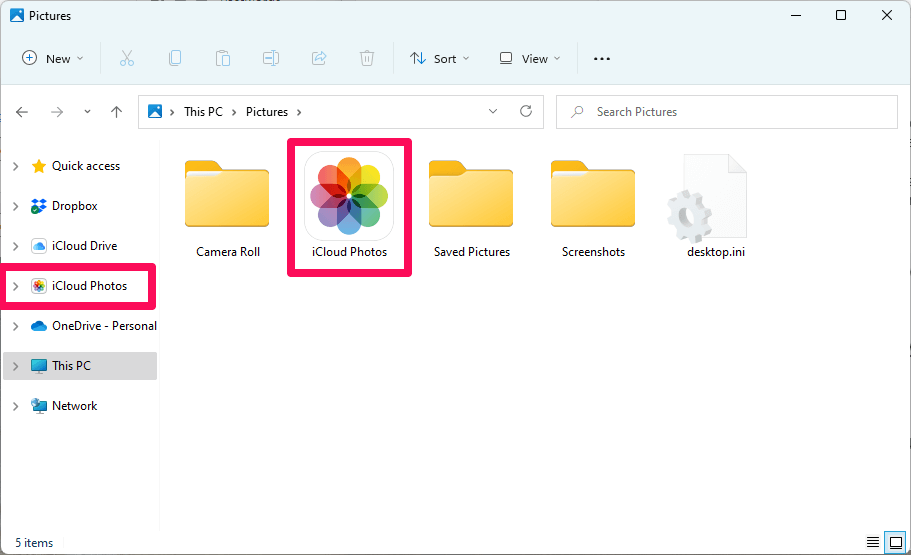Select the Camera Roll folder
This screenshot has height=555, width=911.
coord(227,208)
